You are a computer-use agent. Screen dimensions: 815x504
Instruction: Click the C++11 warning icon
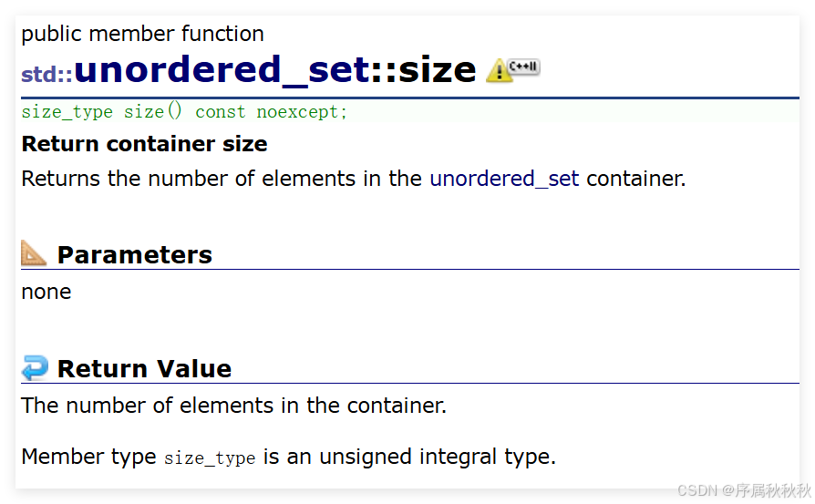pyautogui.click(x=512, y=69)
